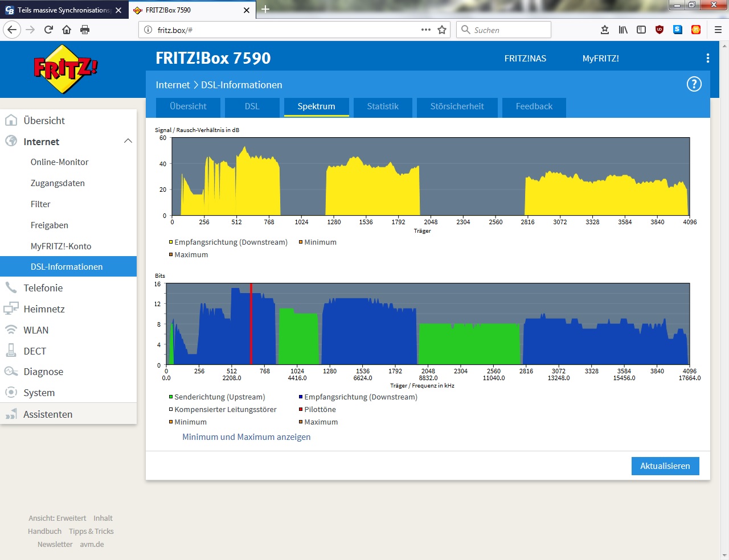This screenshot has height=560, width=729.
Task: Open the Handbuch footer link
Action: point(44,532)
